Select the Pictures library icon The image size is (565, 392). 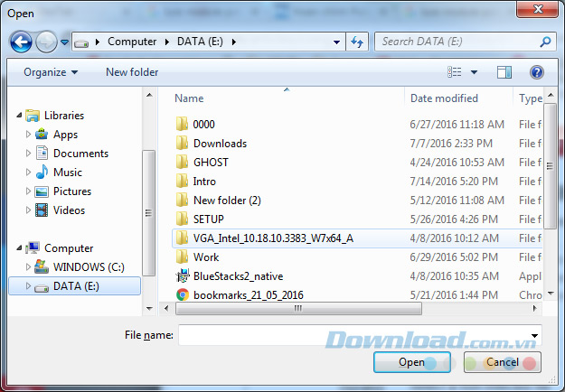42,191
